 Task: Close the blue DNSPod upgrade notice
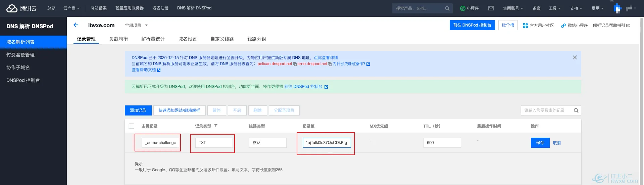575,57
